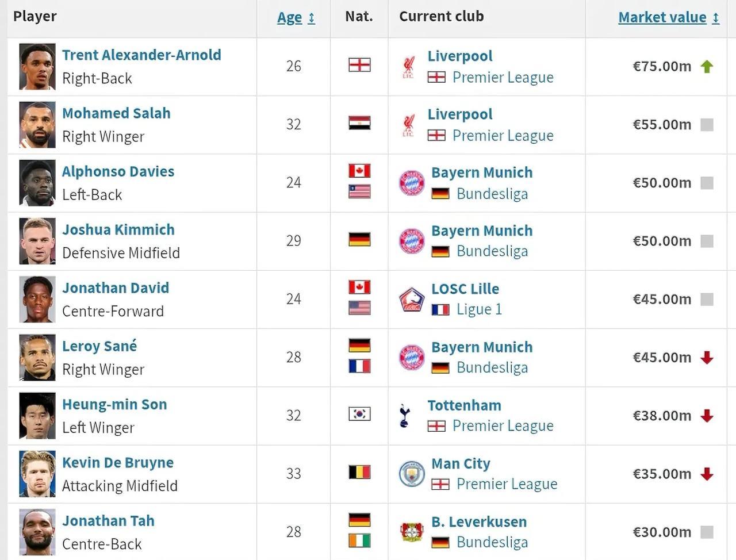Click South Korea flag in Heung-min Son row

click(x=359, y=414)
